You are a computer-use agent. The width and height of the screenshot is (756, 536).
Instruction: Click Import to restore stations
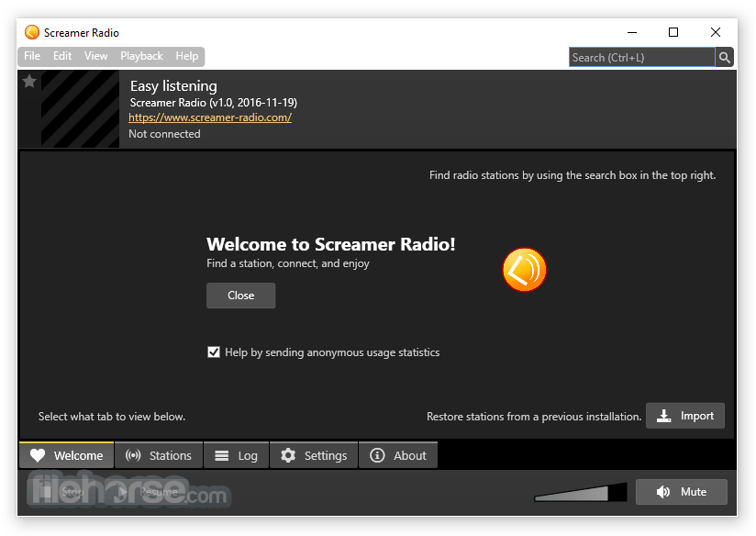[685, 416]
